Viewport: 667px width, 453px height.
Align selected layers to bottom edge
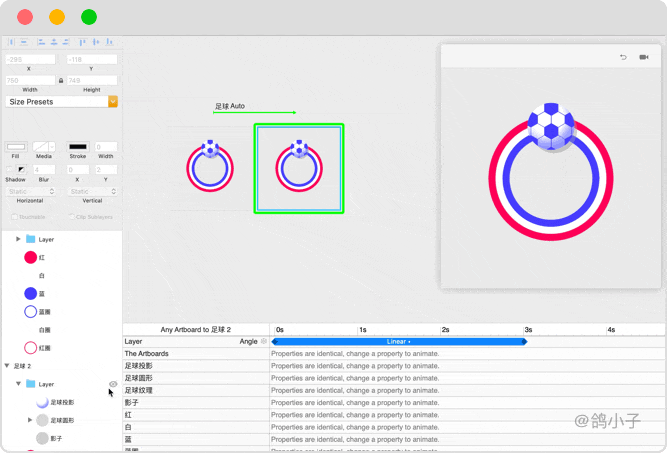(x=109, y=42)
